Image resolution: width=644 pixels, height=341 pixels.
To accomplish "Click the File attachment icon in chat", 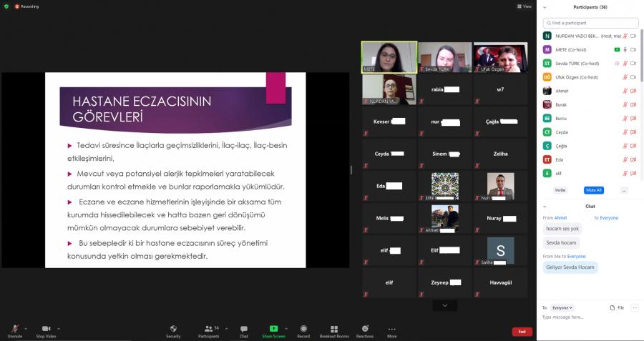I will [x=616, y=307].
